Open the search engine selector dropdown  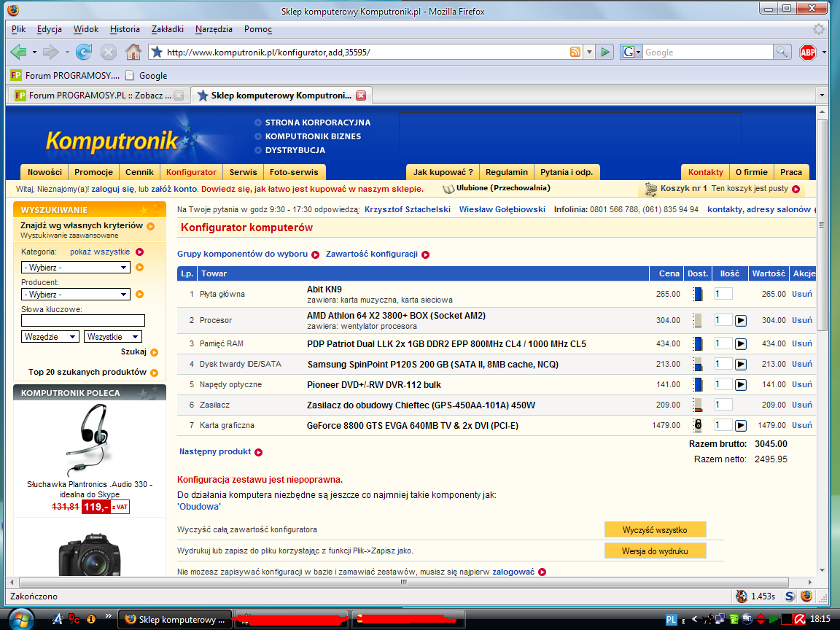pyautogui.click(x=631, y=52)
